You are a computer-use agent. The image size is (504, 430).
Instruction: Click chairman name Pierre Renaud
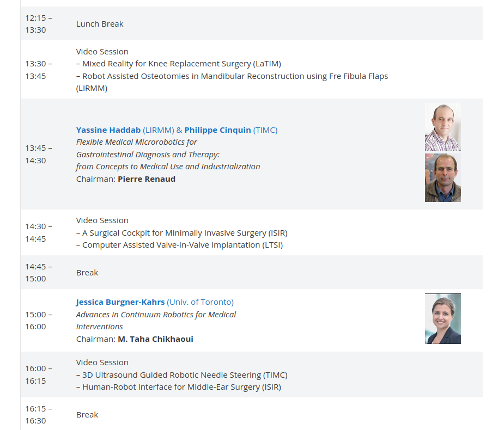pyautogui.click(x=147, y=179)
